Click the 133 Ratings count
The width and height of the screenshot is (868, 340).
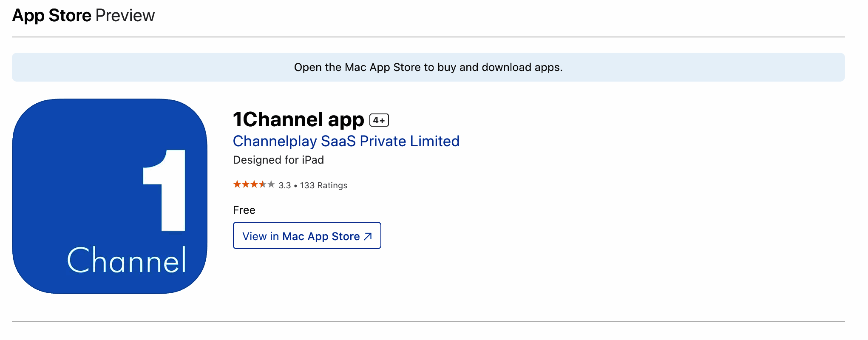tap(323, 185)
